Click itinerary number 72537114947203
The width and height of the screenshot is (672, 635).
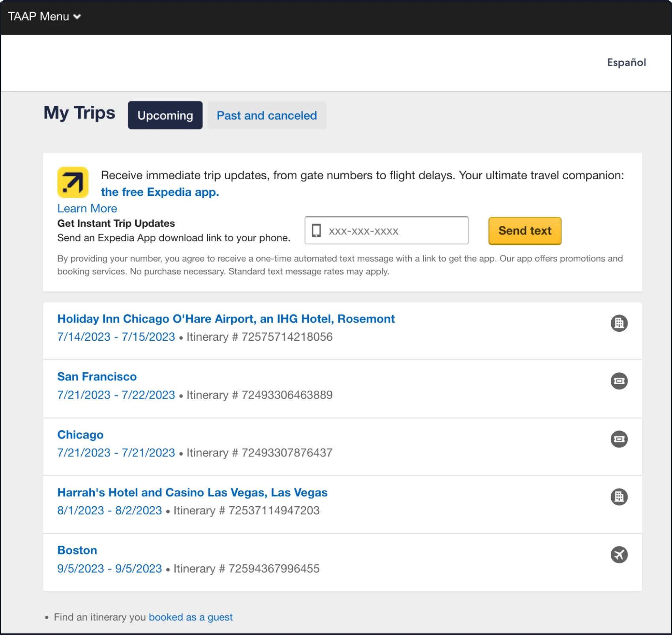[274, 511]
